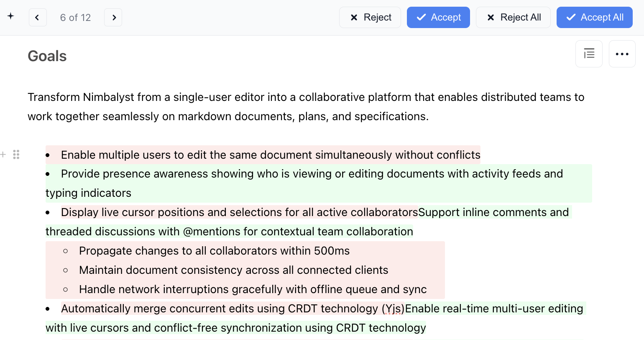Open the table of contents outline
The height and width of the screenshot is (340, 644).
point(589,54)
